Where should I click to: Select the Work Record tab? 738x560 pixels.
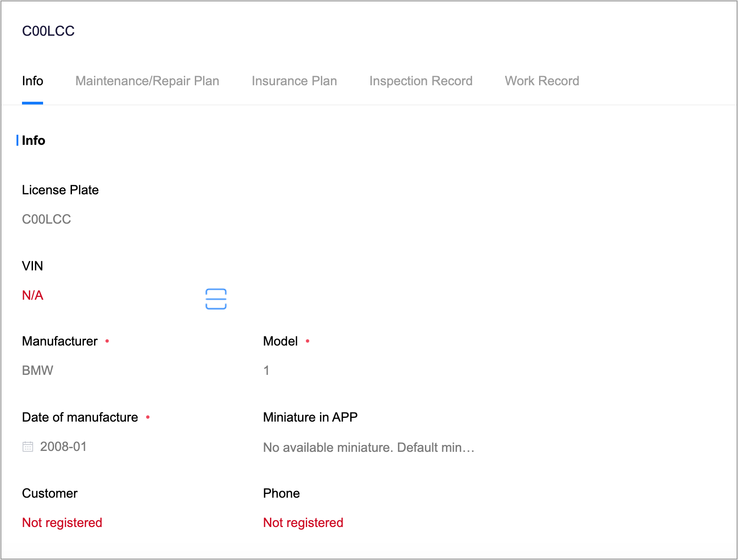542,81
